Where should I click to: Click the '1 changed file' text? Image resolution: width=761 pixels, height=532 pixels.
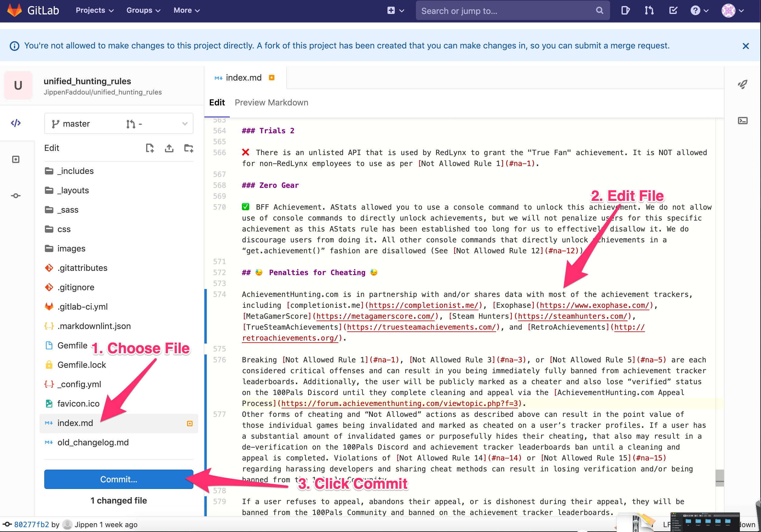119,500
